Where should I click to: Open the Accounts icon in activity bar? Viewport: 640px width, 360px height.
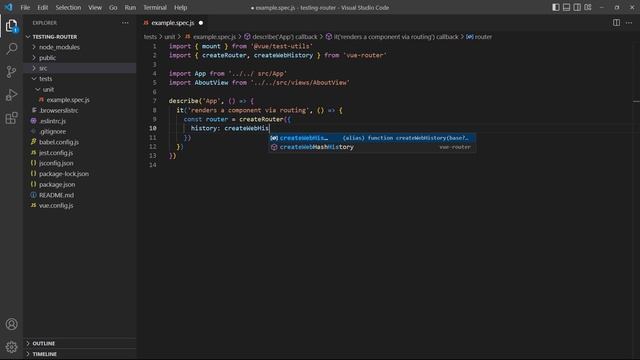[11, 324]
